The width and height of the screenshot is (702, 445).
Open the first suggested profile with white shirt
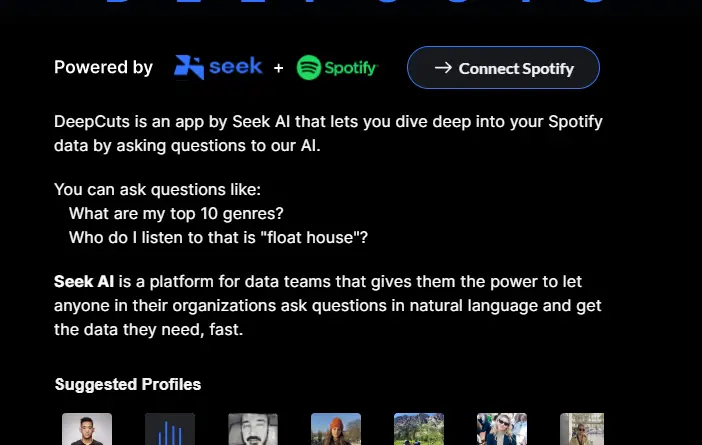(x=87, y=429)
